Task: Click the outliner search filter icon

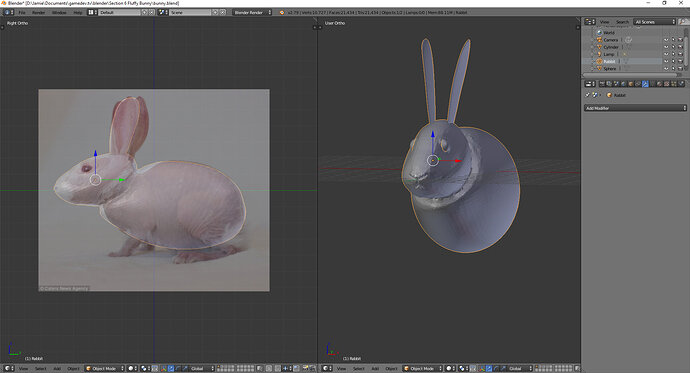Action: coord(683,22)
